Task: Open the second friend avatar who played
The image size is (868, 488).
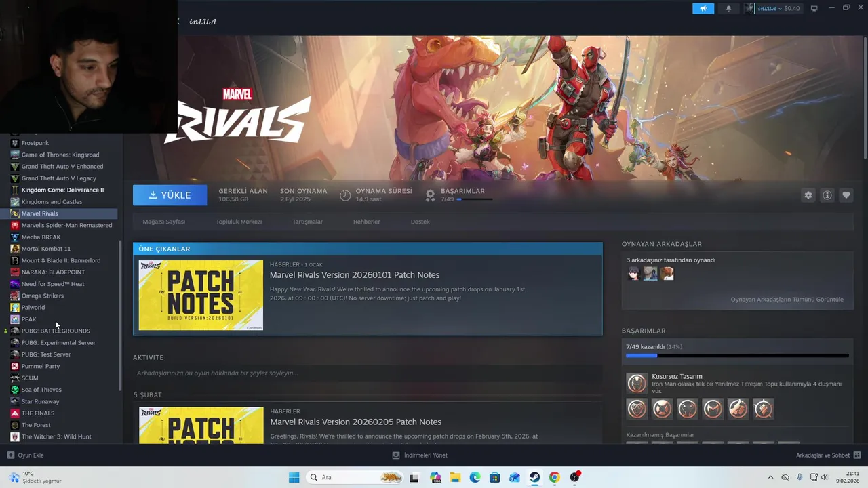Action: [650, 273]
